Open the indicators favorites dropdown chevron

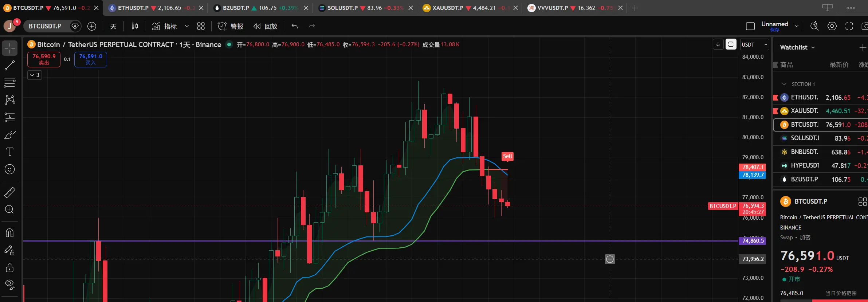[187, 26]
